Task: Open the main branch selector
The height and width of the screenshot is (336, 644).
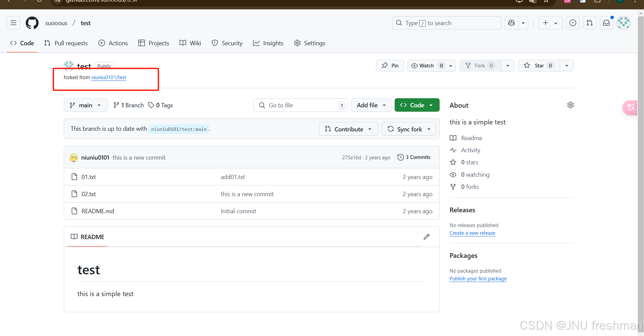Action: pyautogui.click(x=86, y=105)
